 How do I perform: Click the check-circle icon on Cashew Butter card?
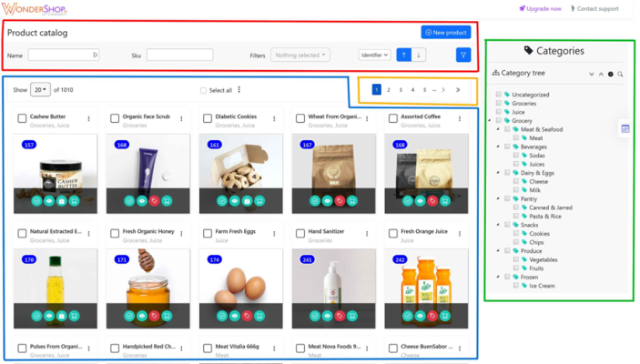pyautogui.click(x=36, y=201)
